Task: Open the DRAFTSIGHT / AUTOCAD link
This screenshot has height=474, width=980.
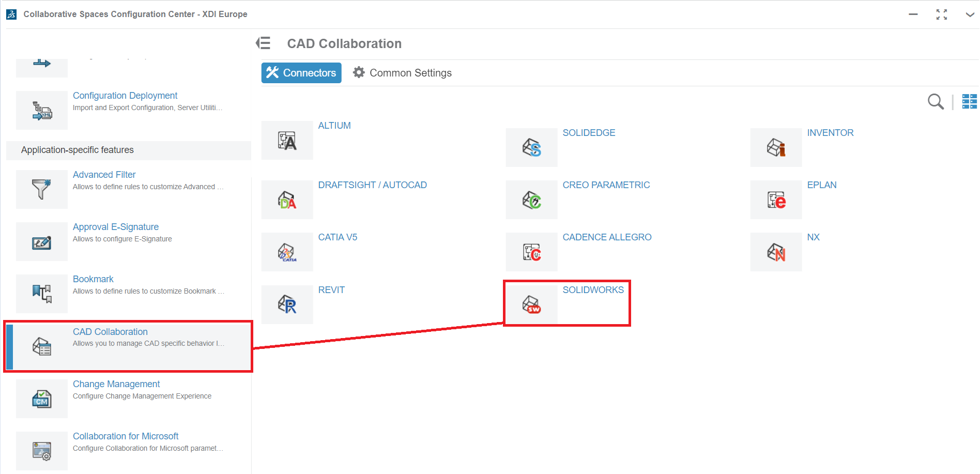Action: pyautogui.click(x=372, y=185)
